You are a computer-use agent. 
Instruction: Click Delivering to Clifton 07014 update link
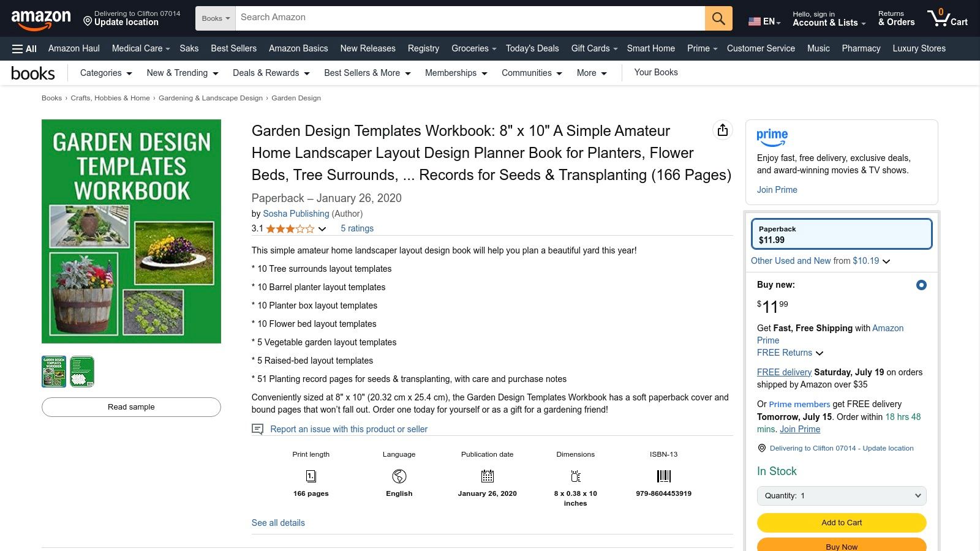[842, 448]
